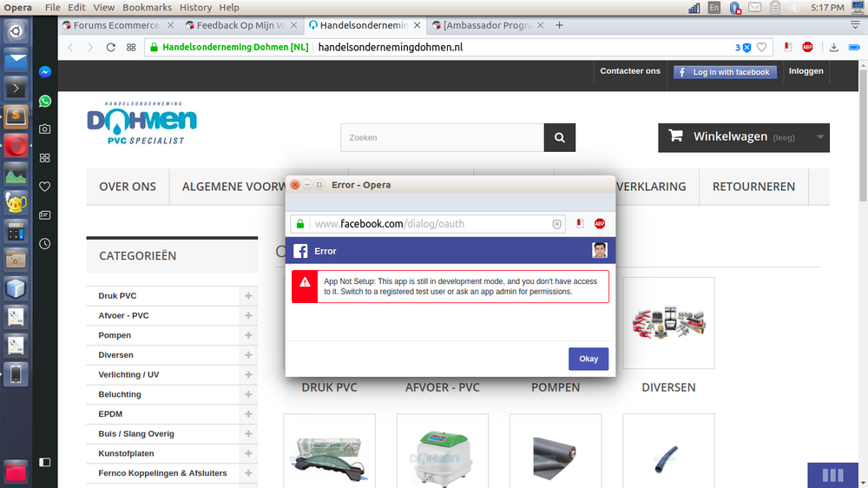Image resolution: width=868 pixels, height=488 pixels.
Task: Expand EPDM category
Action: 248,414
